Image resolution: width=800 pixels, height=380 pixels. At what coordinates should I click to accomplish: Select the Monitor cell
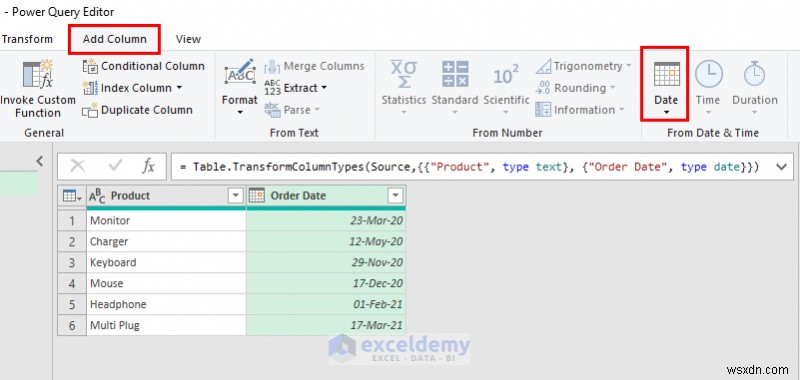point(166,220)
